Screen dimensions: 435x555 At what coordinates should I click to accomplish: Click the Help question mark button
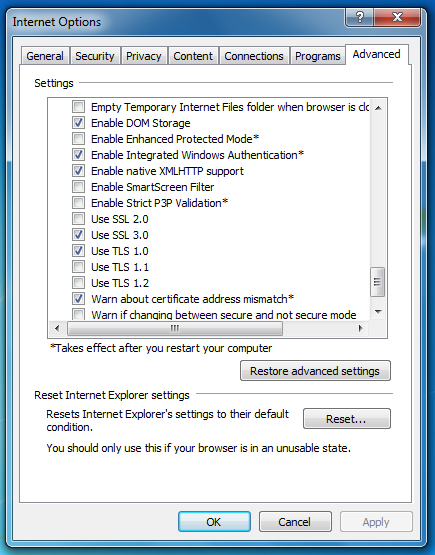pos(359,17)
